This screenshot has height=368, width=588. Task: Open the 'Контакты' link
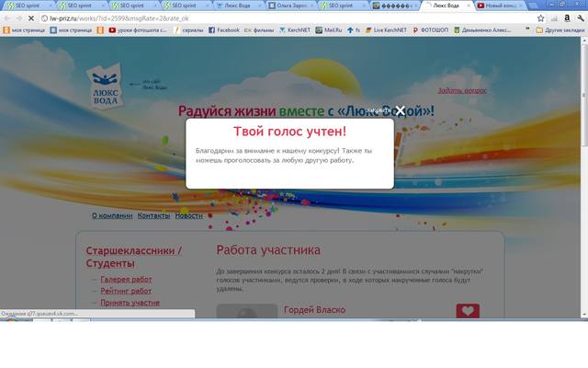pos(153,215)
